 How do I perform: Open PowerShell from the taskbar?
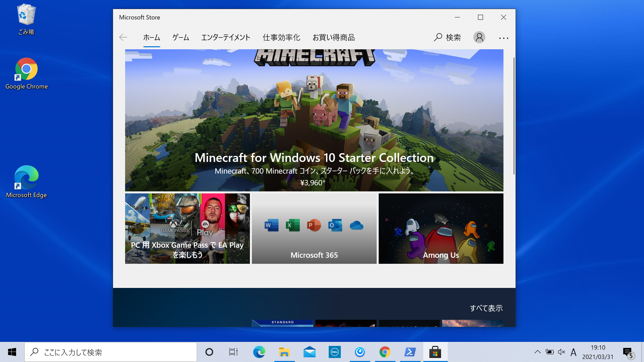[x=410, y=352]
